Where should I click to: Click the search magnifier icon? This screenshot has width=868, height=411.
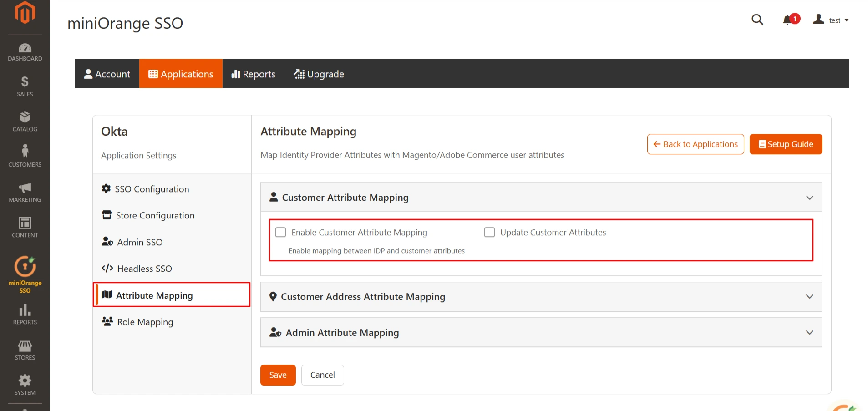point(757,20)
